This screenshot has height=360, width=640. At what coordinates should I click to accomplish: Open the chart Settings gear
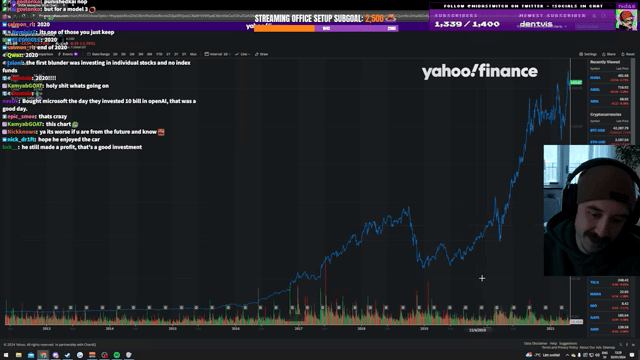[588, 54]
